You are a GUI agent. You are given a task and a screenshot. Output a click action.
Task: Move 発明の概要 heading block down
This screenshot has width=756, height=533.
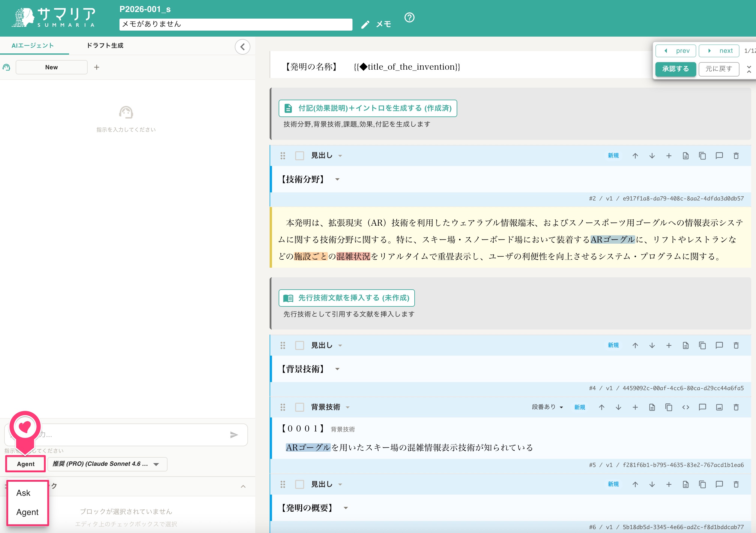(652, 484)
